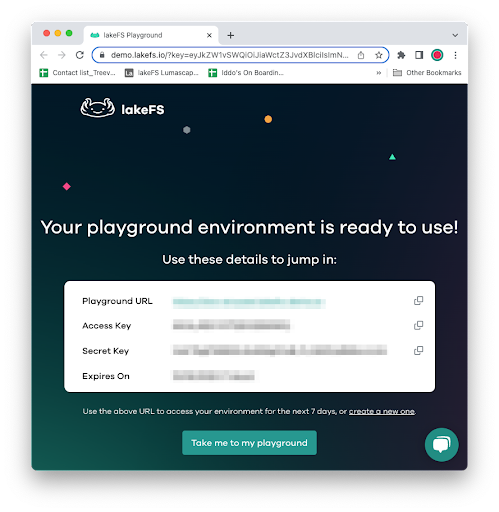Go forward in browser history
The image size is (499, 512).
click(x=62, y=55)
